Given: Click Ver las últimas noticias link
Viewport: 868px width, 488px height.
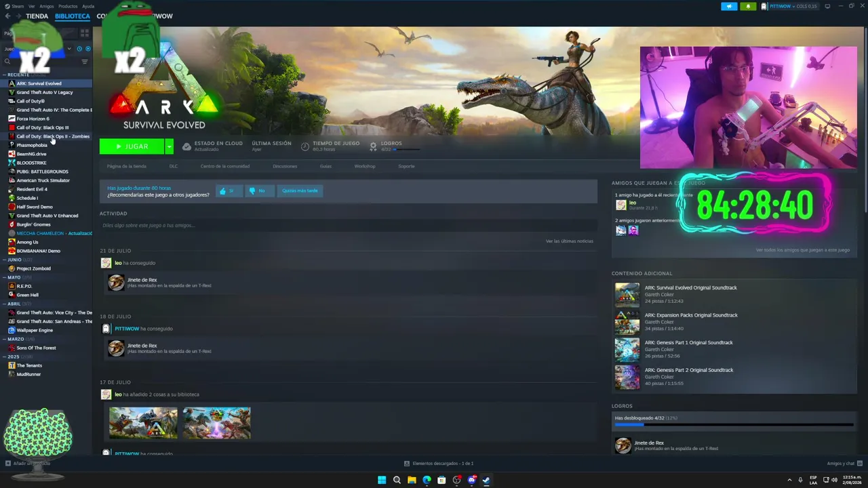Looking at the screenshot, I should [570, 241].
